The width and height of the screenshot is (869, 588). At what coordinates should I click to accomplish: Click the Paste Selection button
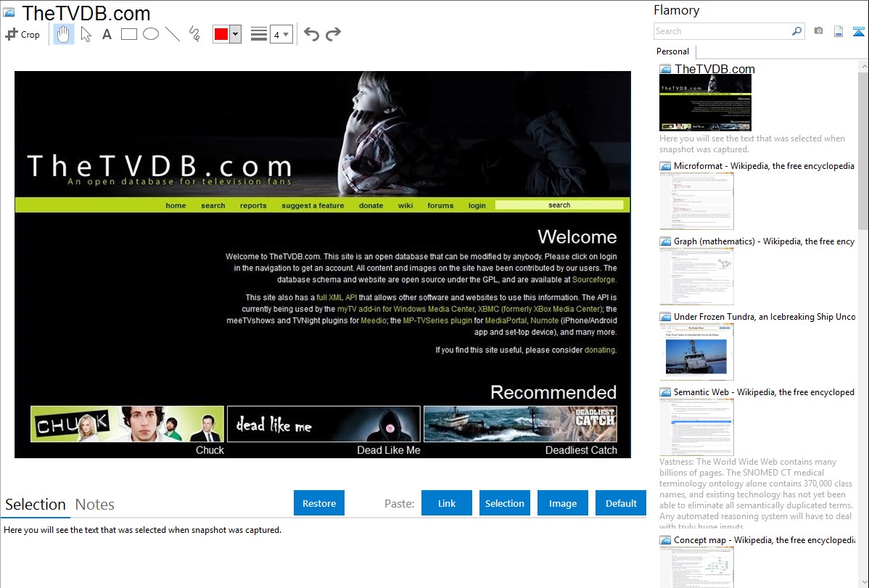pyautogui.click(x=504, y=503)
